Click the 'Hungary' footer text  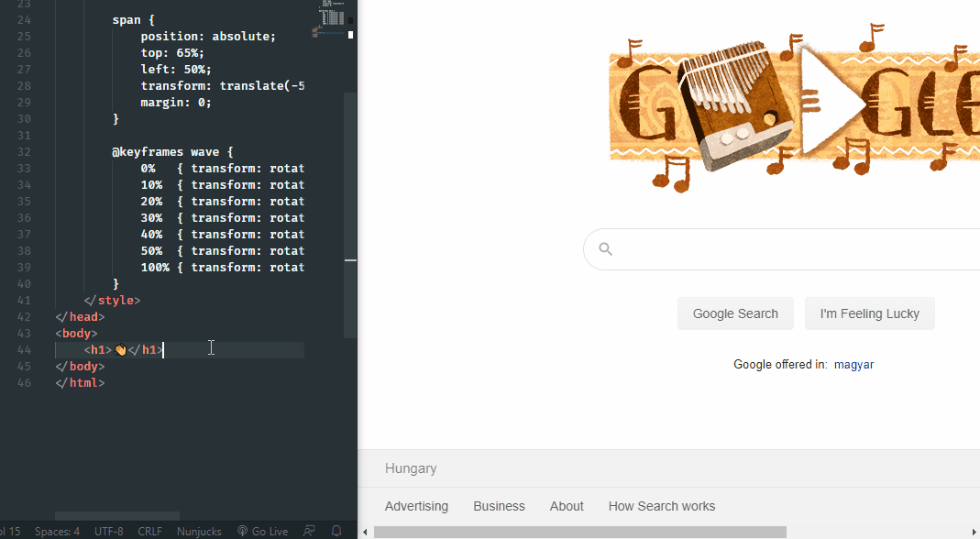click(411, 468)
